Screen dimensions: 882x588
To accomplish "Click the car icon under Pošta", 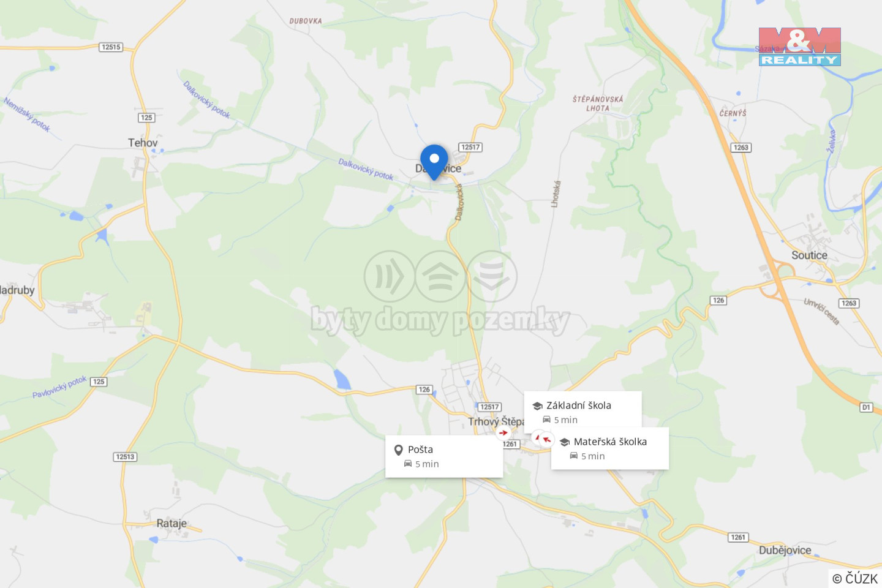I will [408, 464].
